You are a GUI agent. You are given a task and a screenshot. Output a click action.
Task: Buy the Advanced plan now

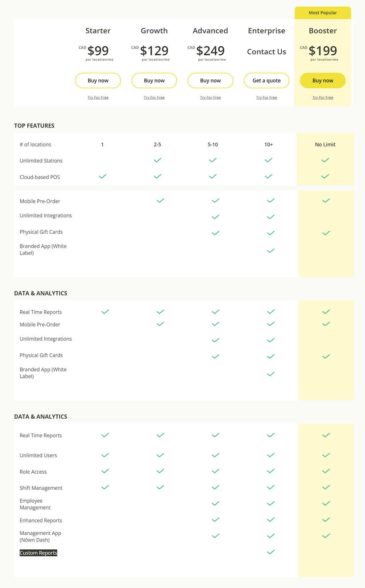point(210,80)
